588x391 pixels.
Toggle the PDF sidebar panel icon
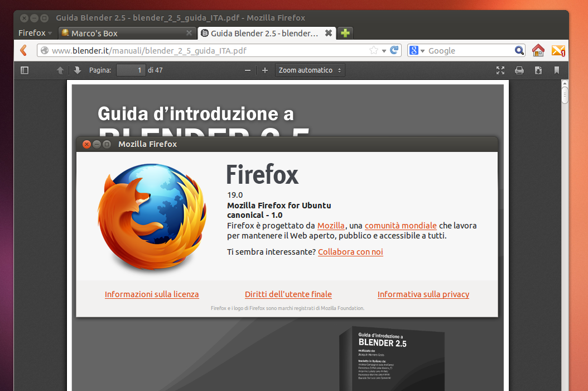point(25,70)
